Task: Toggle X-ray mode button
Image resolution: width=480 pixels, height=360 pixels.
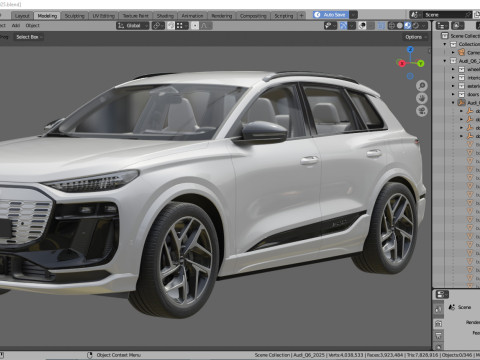Action: [x=381, y=26]
